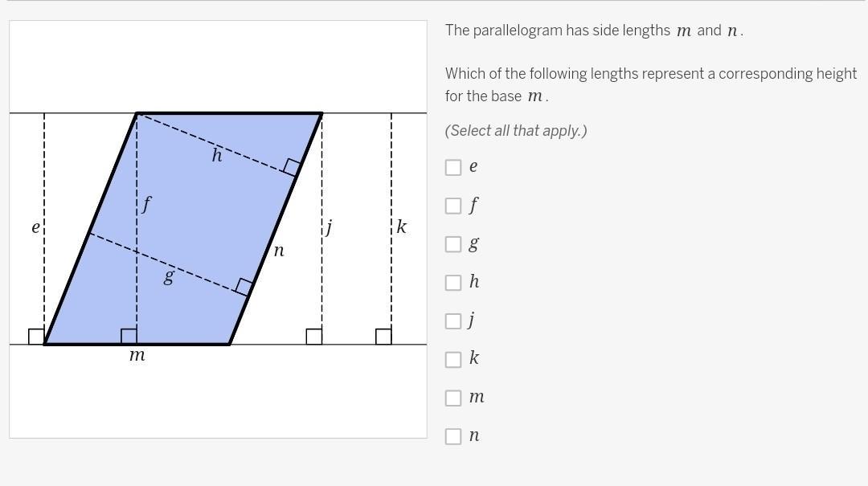868x486 pixels.
Task: Select the checkbox for option f
Action: click(x=452, y=206)
